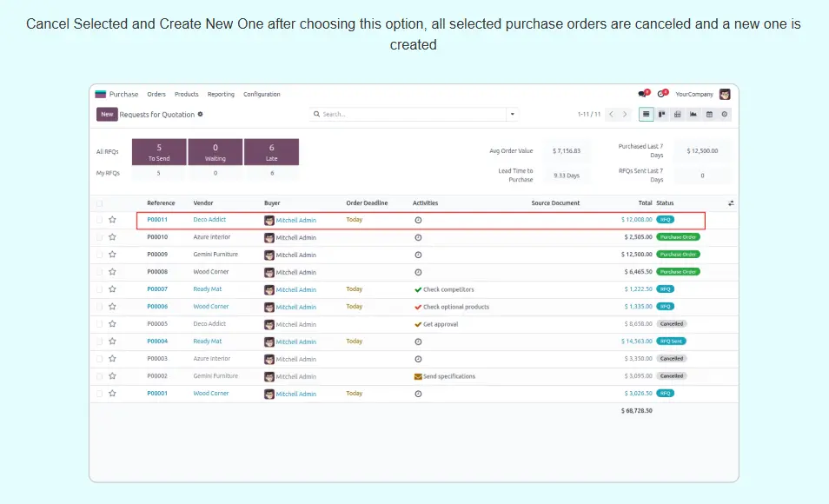The image size is (829, 504).
Task: Open the Deco Addict vendor link for P00011
Action: 209,220
